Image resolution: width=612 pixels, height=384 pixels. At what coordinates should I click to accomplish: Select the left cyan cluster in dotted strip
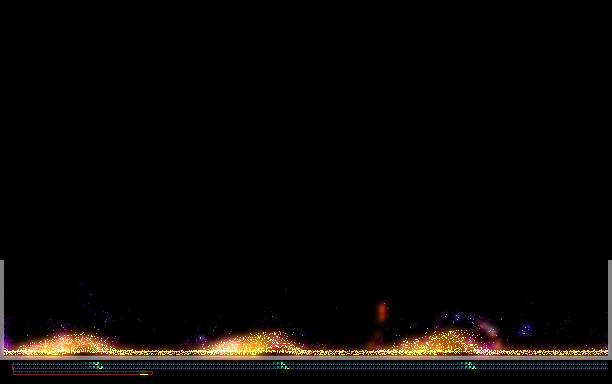pos(96,365)
